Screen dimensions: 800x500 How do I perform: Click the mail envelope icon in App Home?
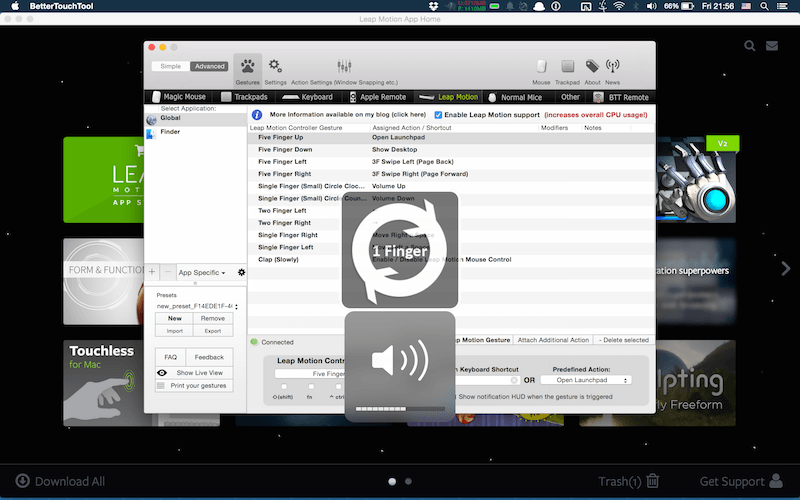[x=772, y=46]
